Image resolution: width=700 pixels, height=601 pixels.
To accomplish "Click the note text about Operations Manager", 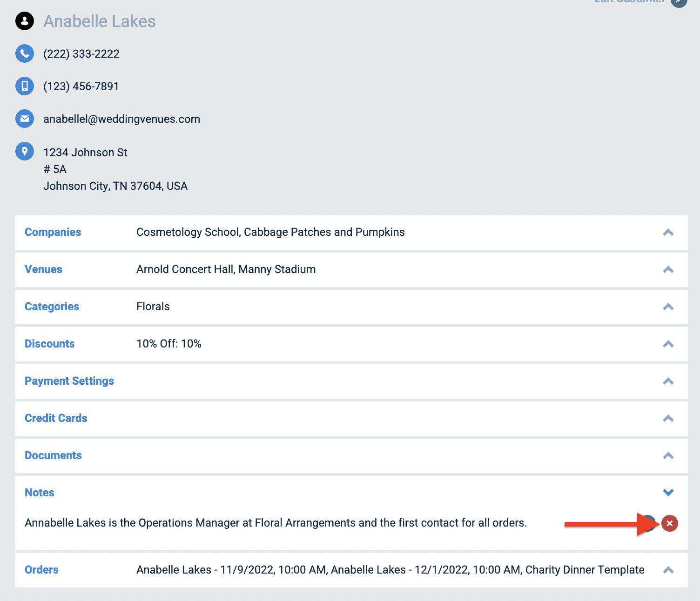I will 276,523.
